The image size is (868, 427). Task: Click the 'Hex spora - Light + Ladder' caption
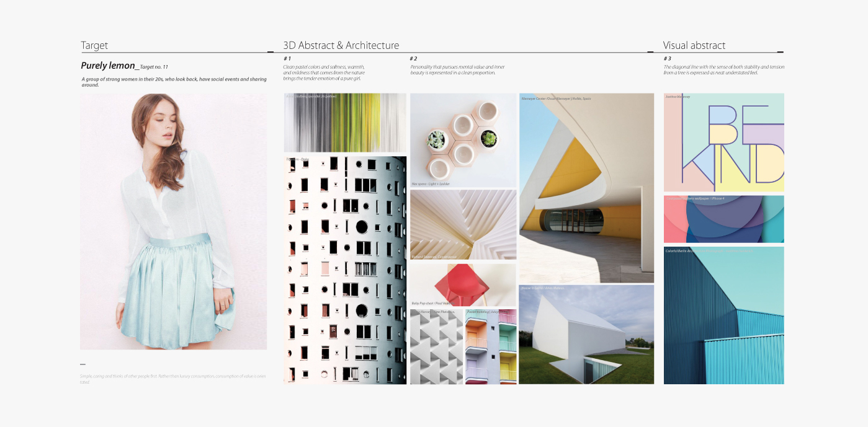(431, 184)
